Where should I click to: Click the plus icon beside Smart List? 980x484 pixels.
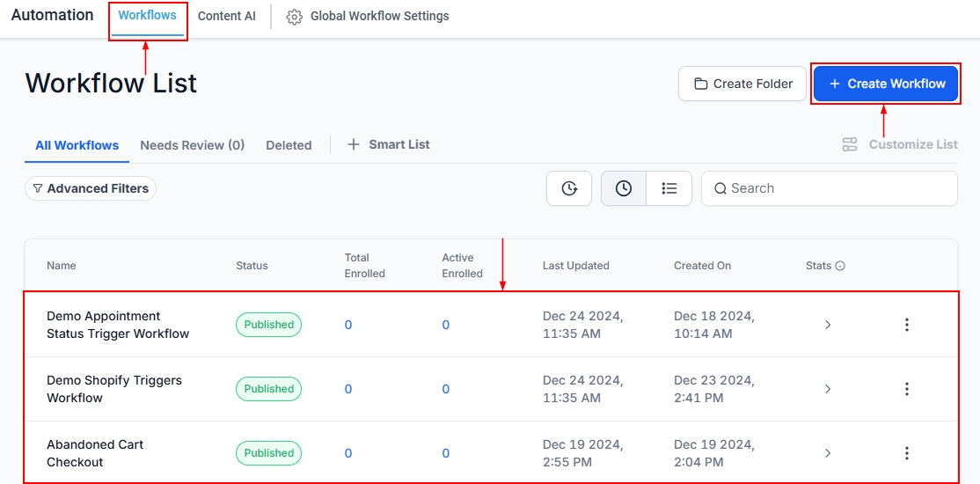point(354,144)
